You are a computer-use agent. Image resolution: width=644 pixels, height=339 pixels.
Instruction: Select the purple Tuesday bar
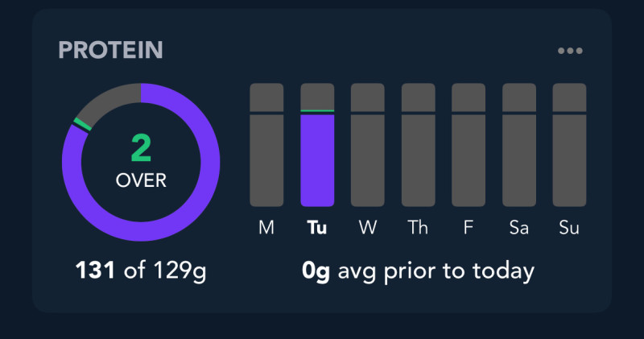tap(317, 159)
